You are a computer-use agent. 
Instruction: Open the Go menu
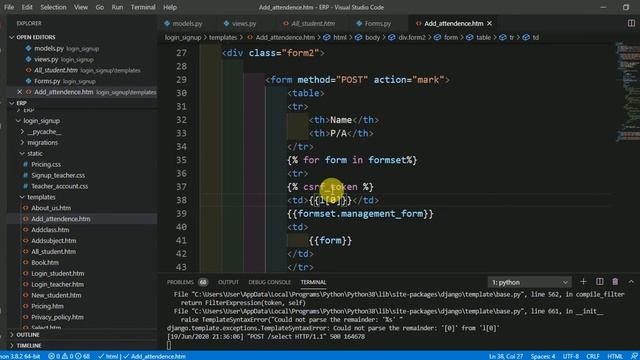point(100,7)
